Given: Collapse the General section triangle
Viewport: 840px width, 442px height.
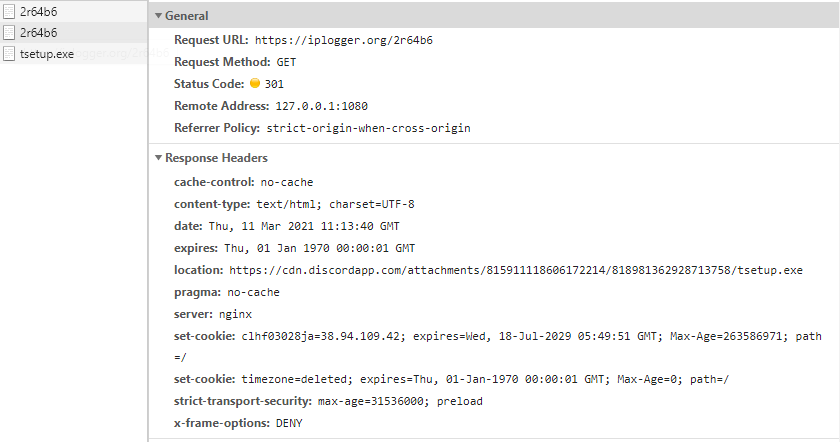Looking at the screenshot, I should tap(158, 17).
